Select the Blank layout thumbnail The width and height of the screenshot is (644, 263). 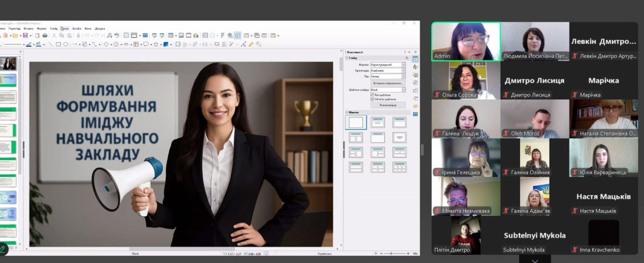(356, 122)
